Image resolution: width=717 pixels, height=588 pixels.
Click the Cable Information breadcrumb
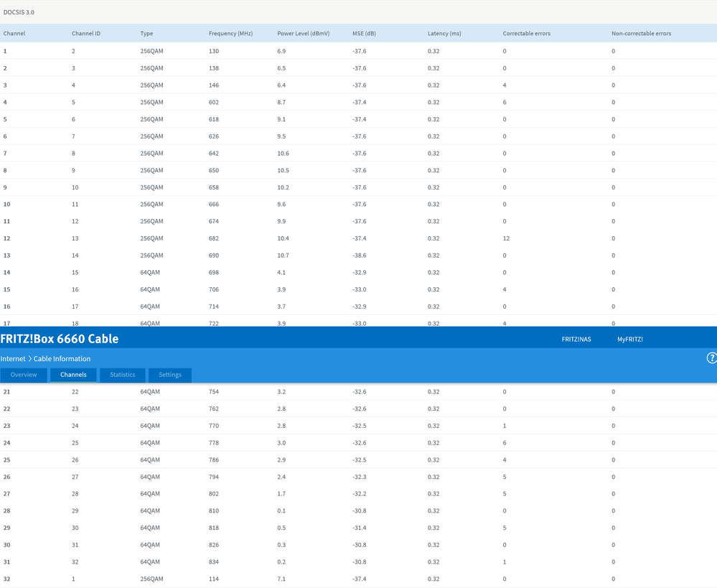(x=62, y=359)
